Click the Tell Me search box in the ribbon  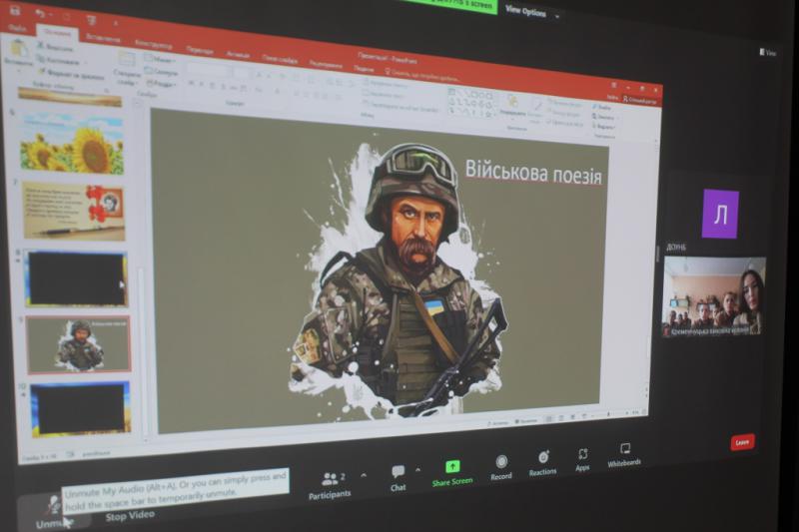point(422,75)
